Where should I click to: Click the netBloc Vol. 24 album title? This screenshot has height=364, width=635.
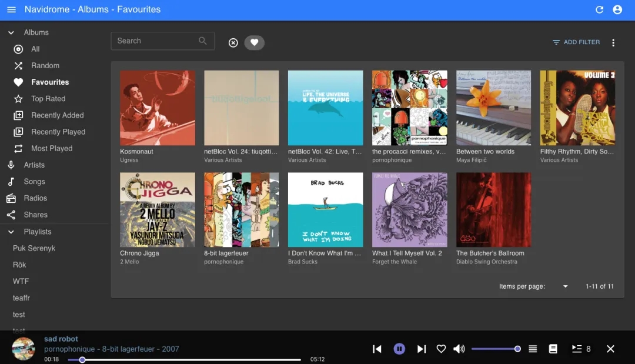pyautogui.click(x=241, y=152)
